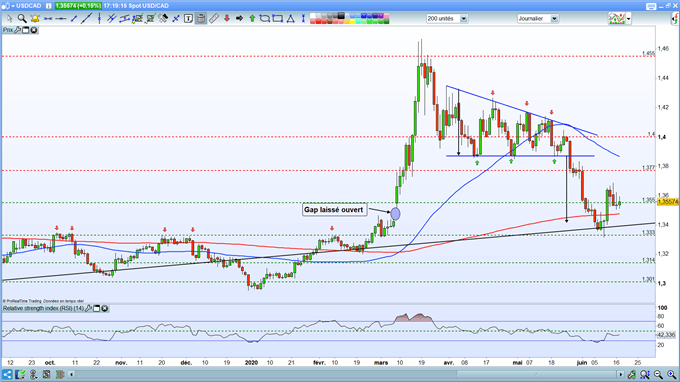Click the share icon in the bottom bar
Image resolution: width=680 pixels, height=382 pixels.
click(x=7, y=374)
